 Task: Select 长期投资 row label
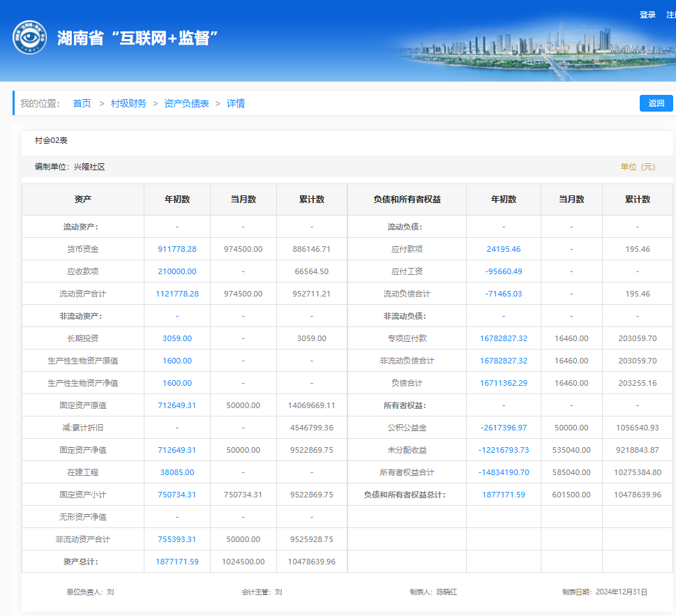(x=83, y=338)
